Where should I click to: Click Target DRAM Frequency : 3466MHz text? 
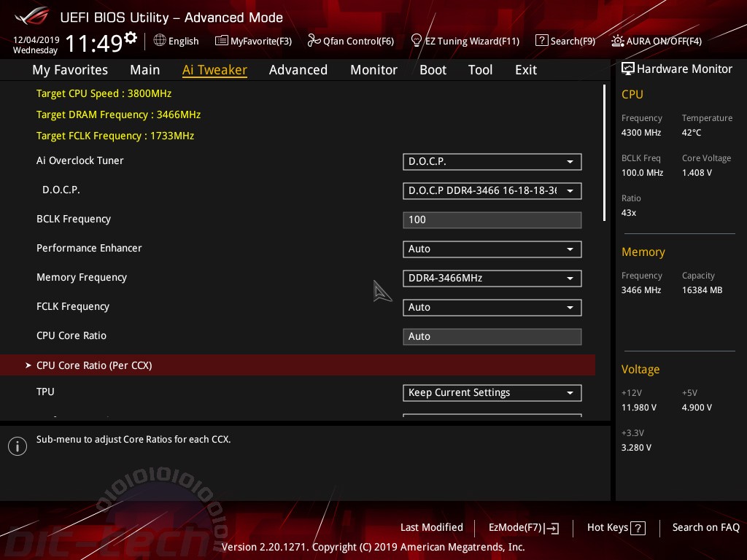pyautogui.click(x=119, y=114)
